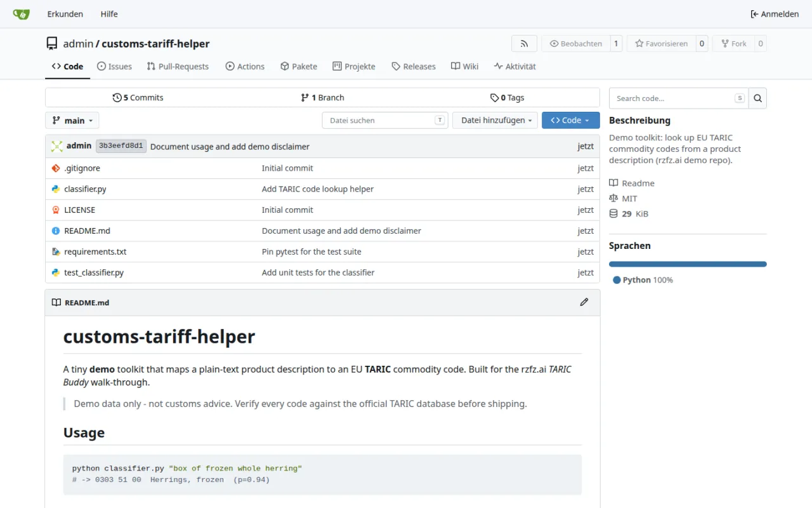Click the info icon beside README.md row
This screenshot has height=508, width=812.
(x=56, y=231)
